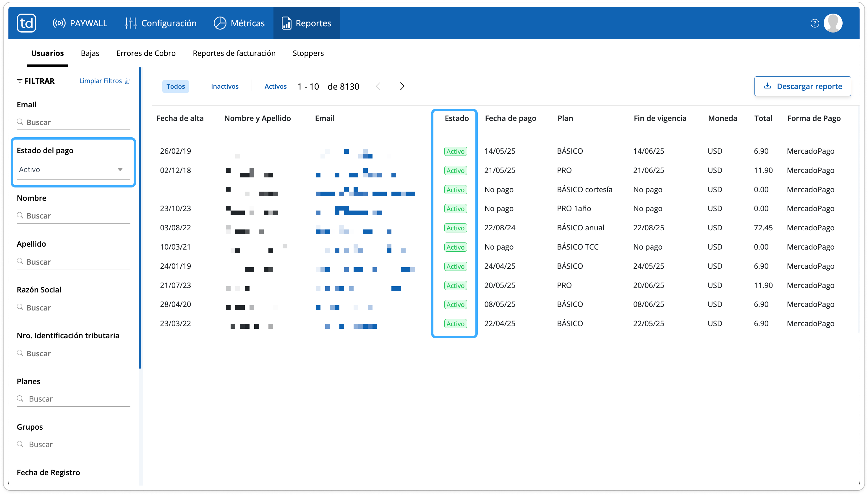Open Reportes de facturación tab
The height and width of the screenshot is (495, 868).
pyautogui.click(x=234, y=53)
